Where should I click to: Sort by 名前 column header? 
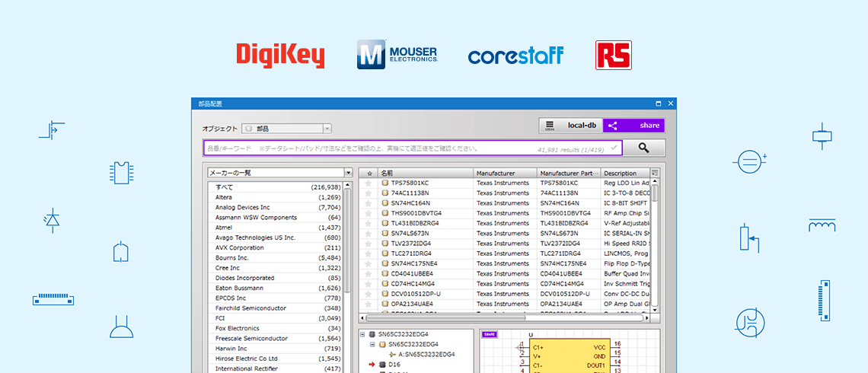[x=425, y=173]
